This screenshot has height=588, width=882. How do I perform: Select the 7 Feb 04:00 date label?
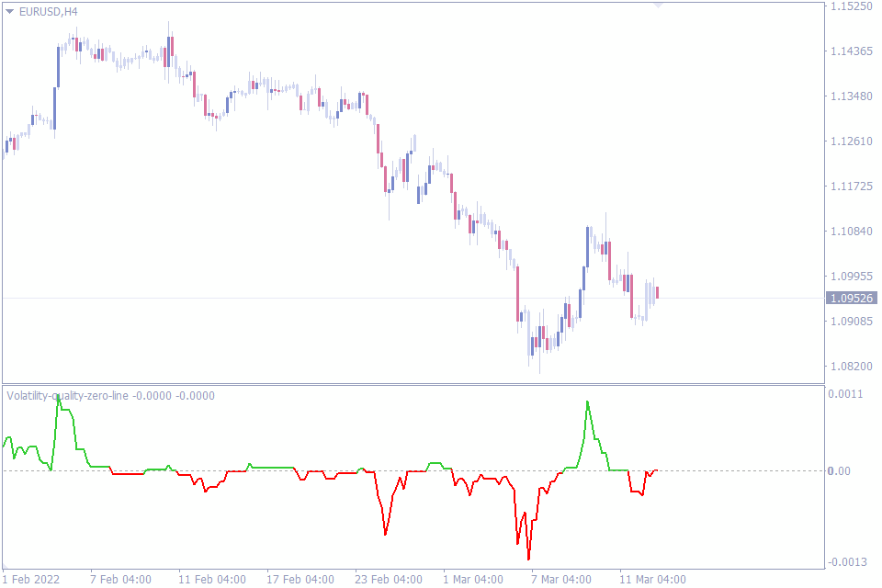119,580
